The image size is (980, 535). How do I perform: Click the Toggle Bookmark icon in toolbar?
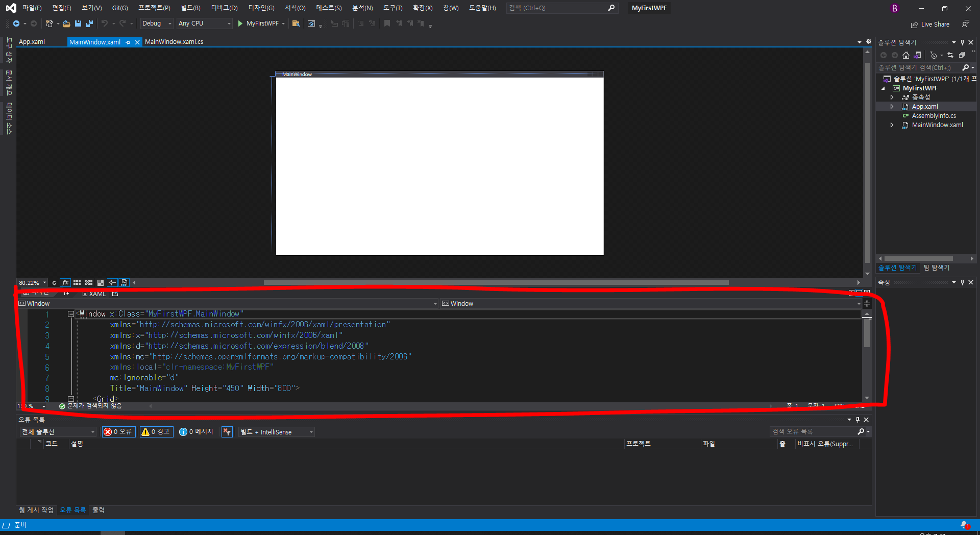coord(387,23)
